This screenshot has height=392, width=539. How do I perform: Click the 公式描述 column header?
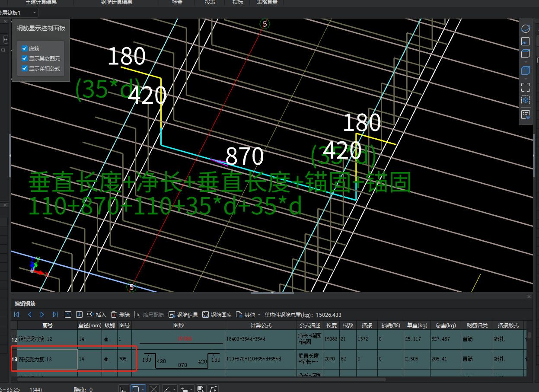(x=310, y=325)
